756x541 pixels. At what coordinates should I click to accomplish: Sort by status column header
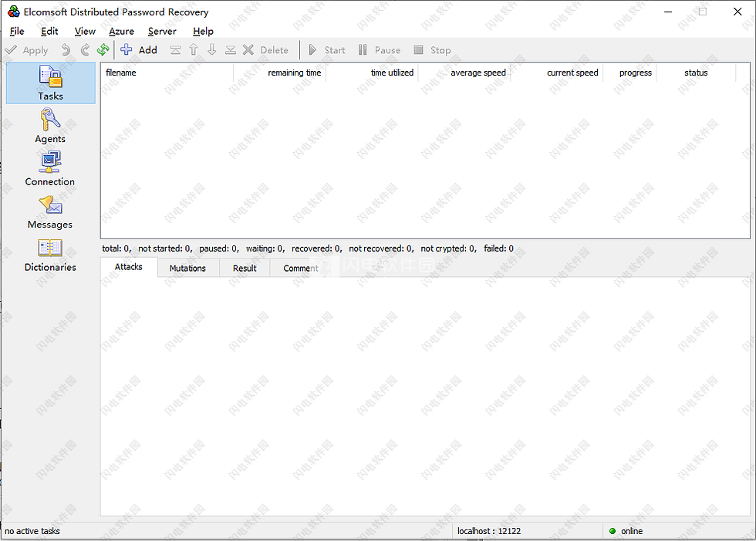pos(696,73)
